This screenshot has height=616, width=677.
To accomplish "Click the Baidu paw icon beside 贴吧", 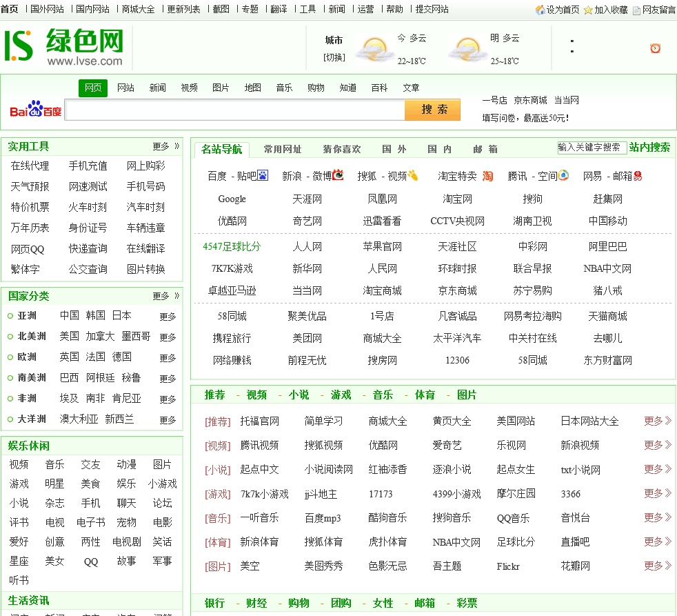I will (263, 175).
